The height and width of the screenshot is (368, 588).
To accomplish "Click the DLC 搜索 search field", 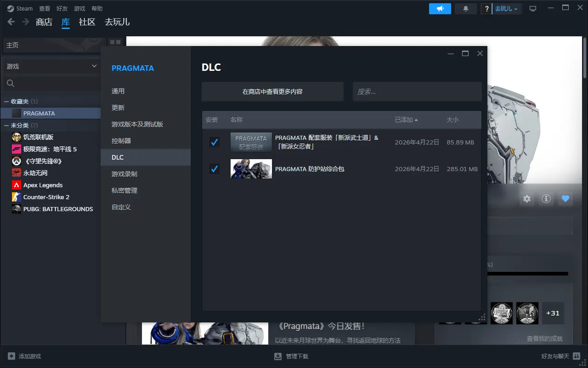I will 417,92.
